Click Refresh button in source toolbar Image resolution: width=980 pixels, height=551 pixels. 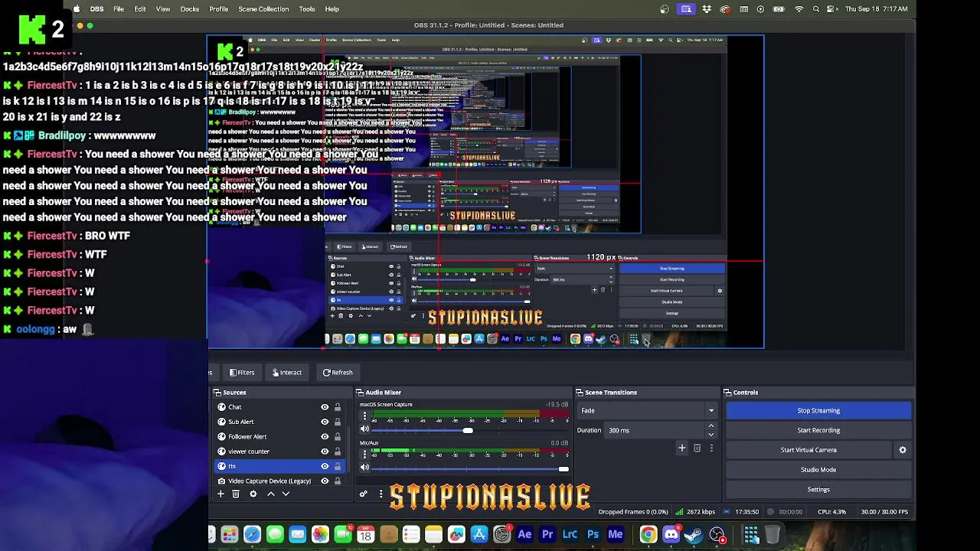coord(338,373)
